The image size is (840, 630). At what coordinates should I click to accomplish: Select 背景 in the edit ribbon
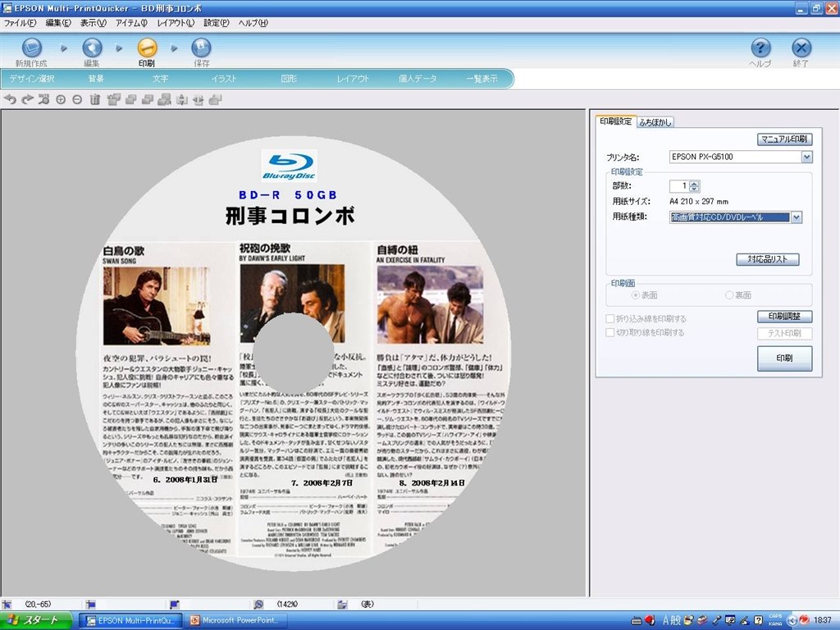click(x=96, y=79)
